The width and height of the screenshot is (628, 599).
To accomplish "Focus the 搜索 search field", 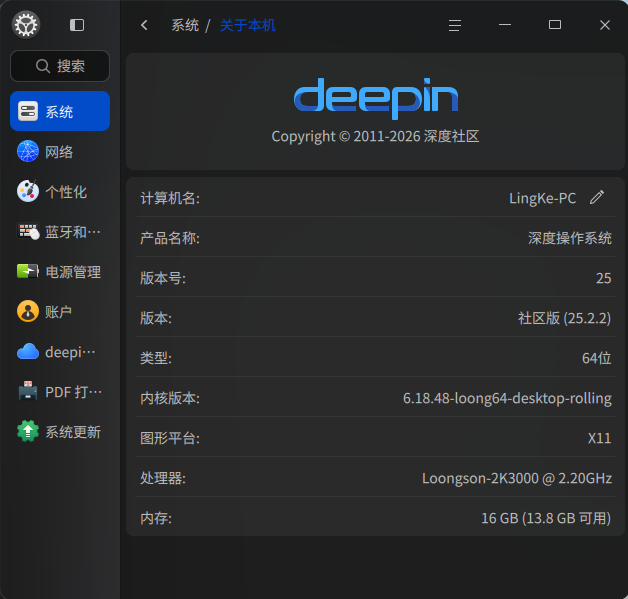I will [60, 66].
